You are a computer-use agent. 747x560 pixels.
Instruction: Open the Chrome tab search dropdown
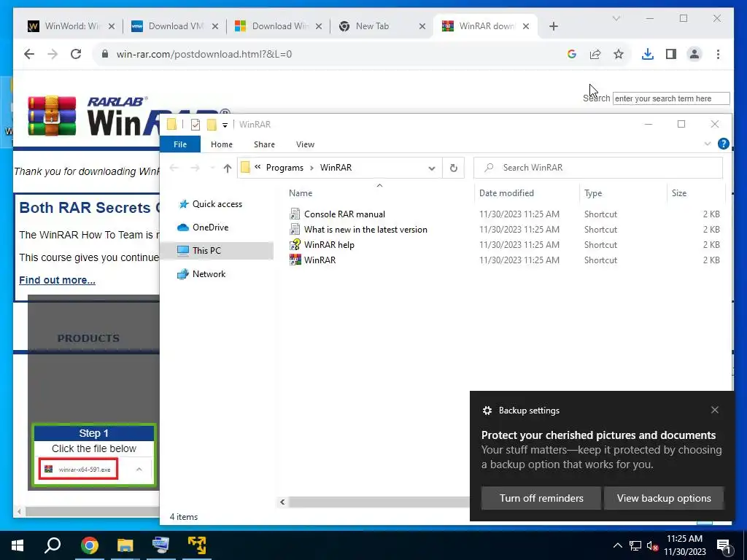click(616, 18)
